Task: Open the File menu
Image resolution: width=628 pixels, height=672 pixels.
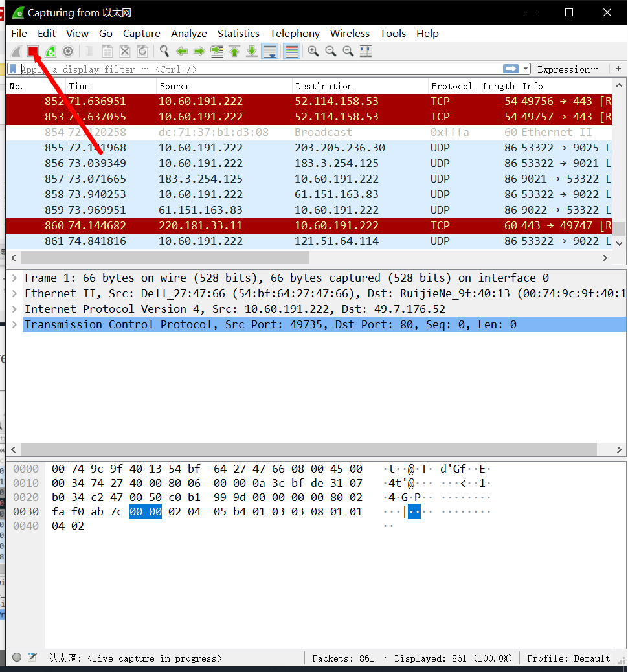Action: coord(19,34)
